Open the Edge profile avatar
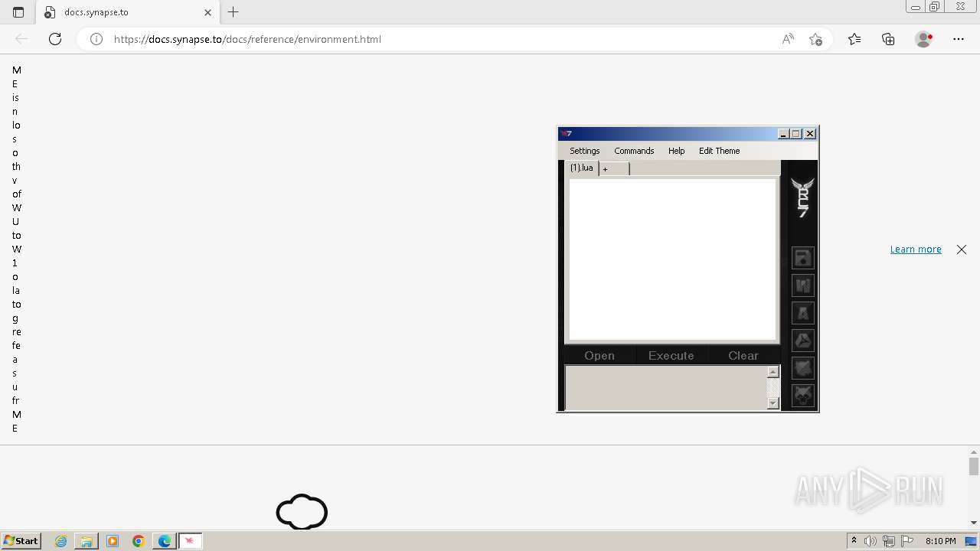This screenshot has height=551, width=980. [924, 39]
